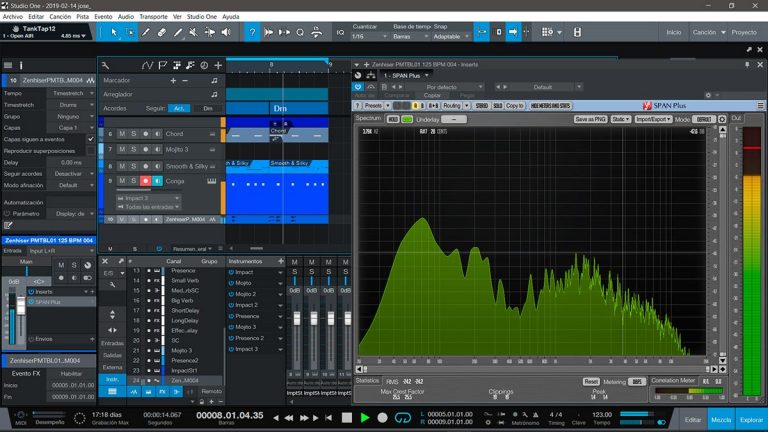Viewport: 768px width, 432px height.
Task: Click the inspector info i icon
Action: 21,65
